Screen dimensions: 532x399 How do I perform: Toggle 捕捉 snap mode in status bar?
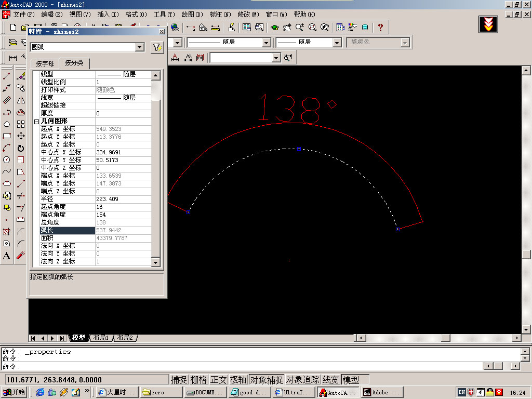pyautogui.click(x=179, y=380)
